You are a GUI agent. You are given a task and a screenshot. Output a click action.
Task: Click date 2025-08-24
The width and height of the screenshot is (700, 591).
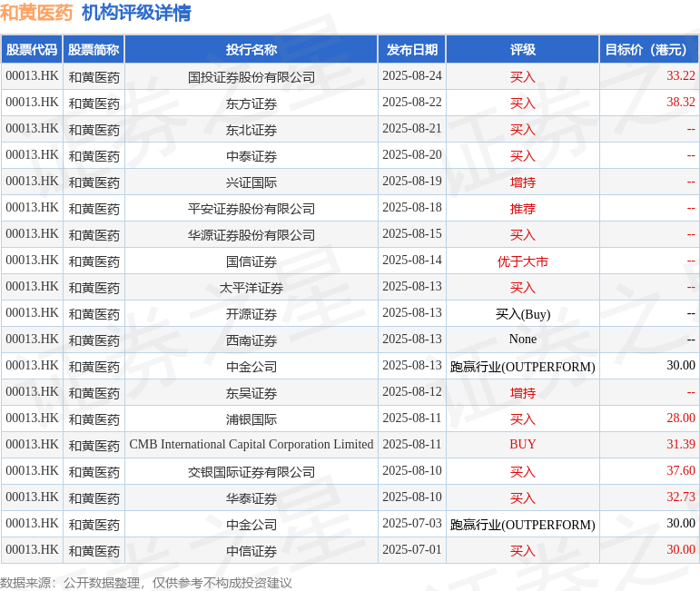[x=412, y=76]
